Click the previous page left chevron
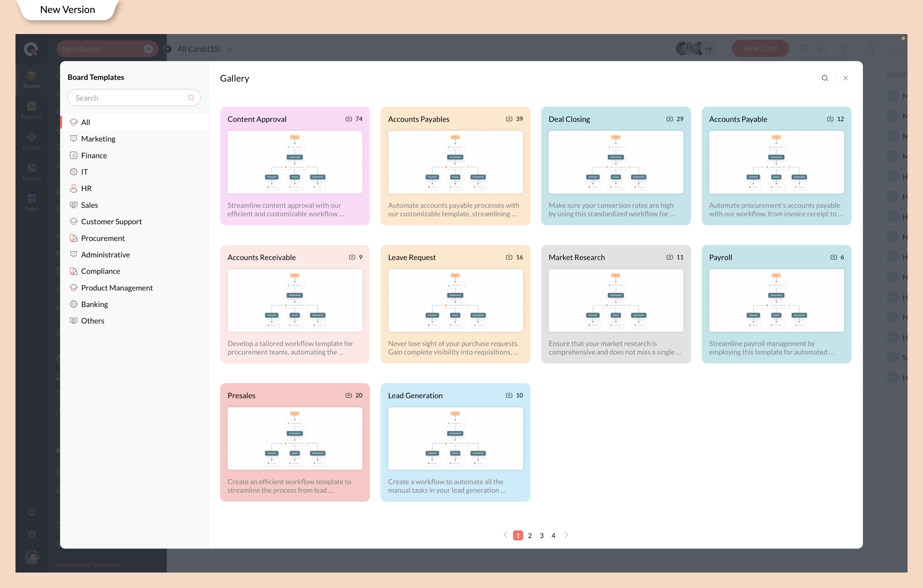 click(x=505, y=535)
